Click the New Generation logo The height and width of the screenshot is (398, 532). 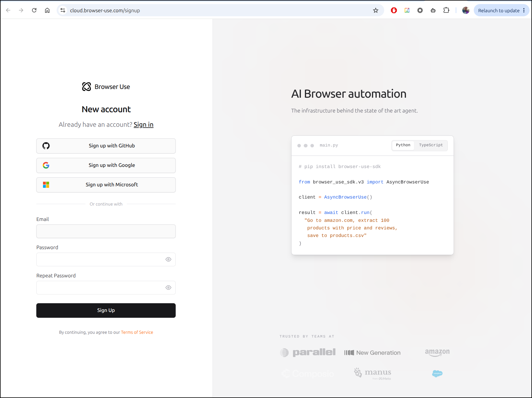372,353
